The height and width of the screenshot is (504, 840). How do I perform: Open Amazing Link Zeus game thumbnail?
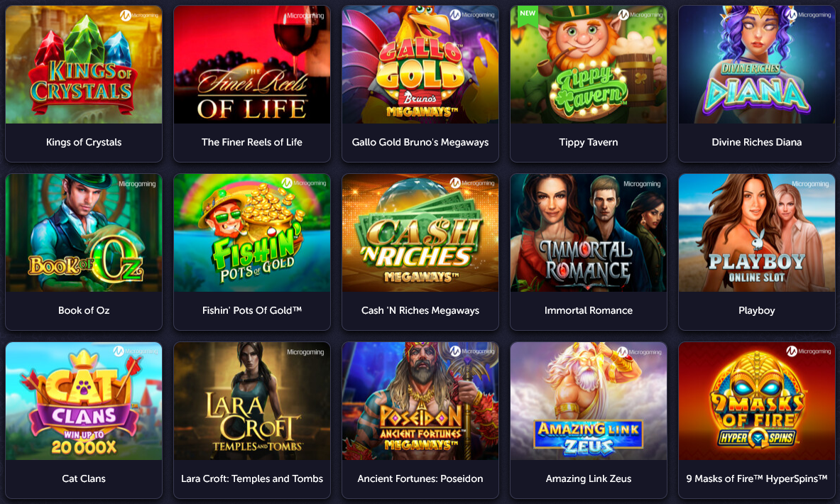point(588,401)
